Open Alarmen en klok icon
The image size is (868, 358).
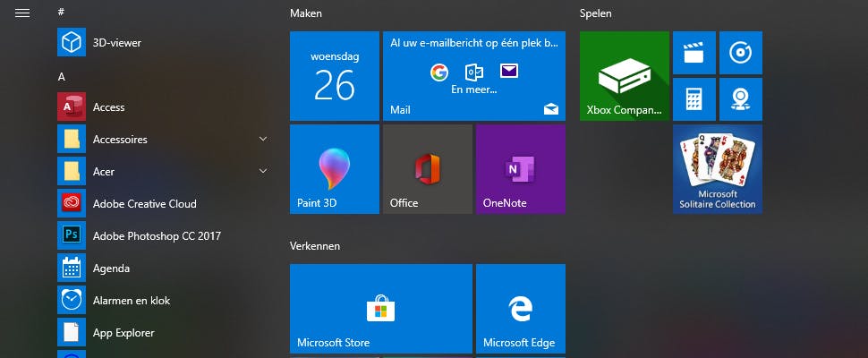click(x=72, y=301)
